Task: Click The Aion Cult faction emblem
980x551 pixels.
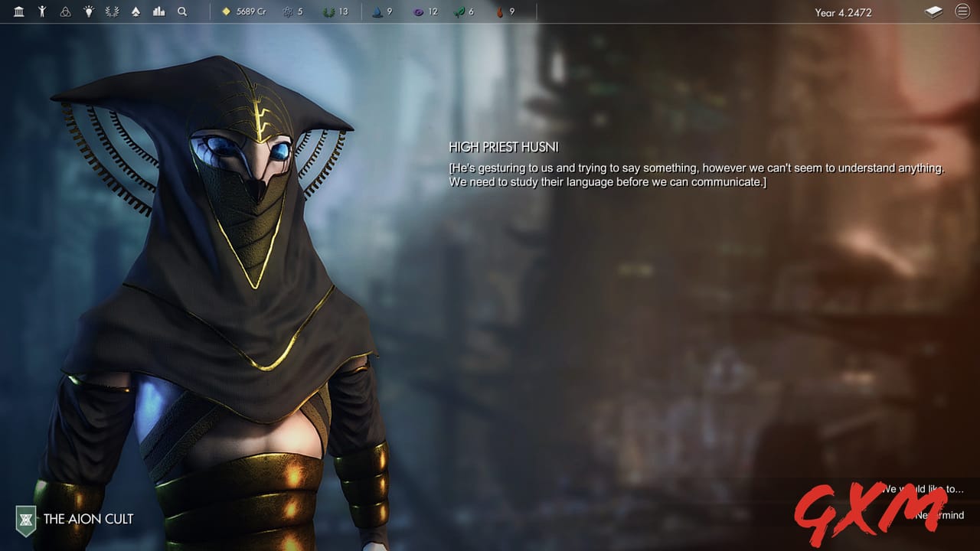Action: 25,518
